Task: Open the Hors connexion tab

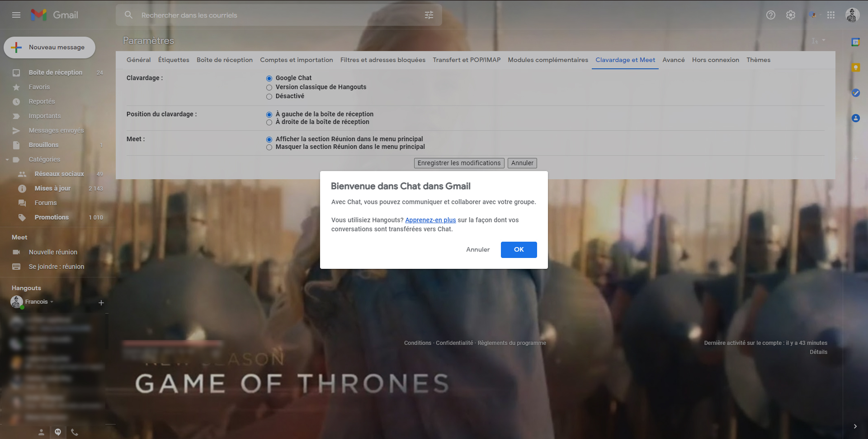Action: [x=716, y=60]
